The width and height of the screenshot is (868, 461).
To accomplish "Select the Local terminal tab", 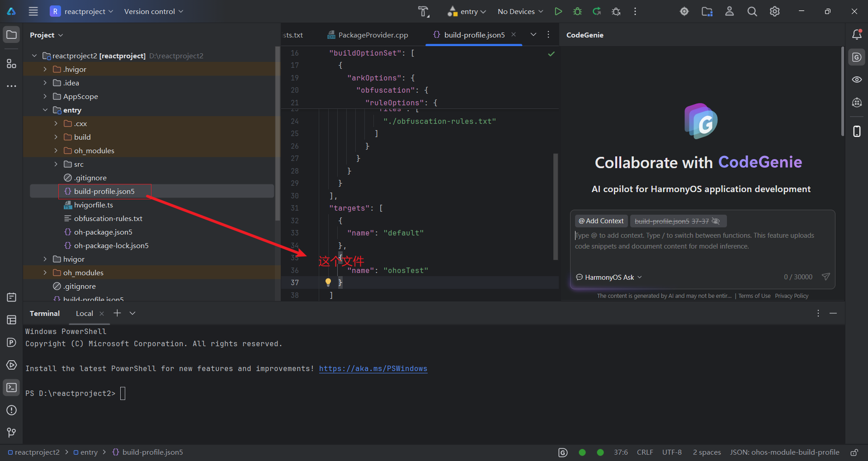I will [x=85, y=313].
